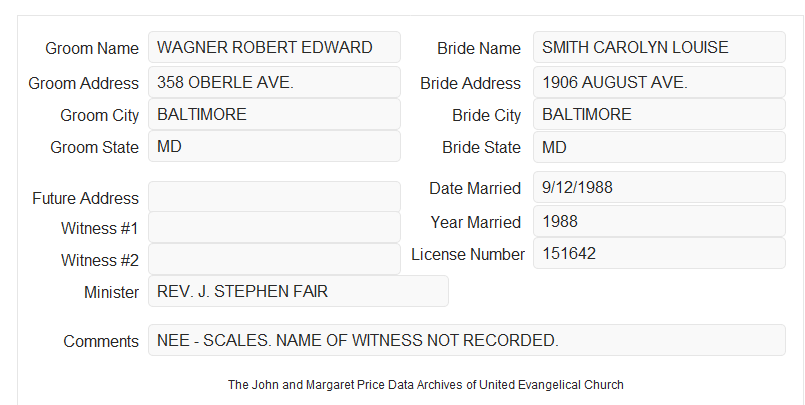Select the Bride Name field
This screenshot has height=405, width=805.
pos(659,47)
